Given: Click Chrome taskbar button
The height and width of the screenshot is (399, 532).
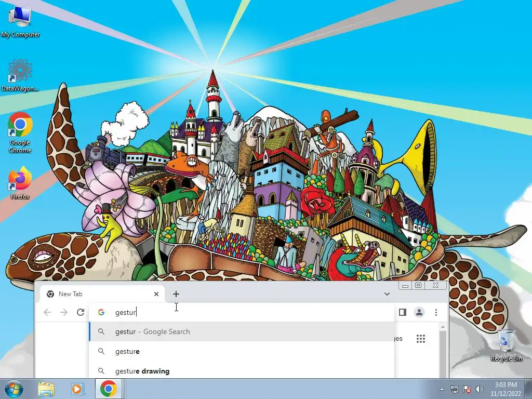Looking at the screenshot, I should (x=109, y=389).
